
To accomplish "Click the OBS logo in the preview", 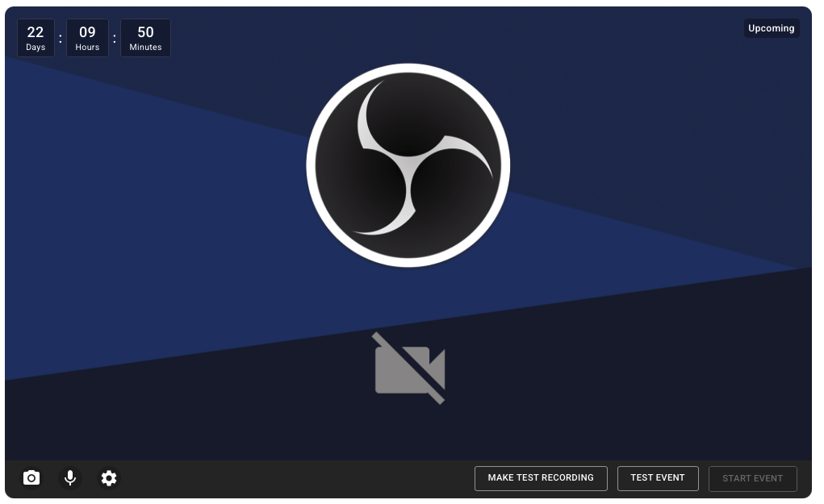I will coord(408,165).
